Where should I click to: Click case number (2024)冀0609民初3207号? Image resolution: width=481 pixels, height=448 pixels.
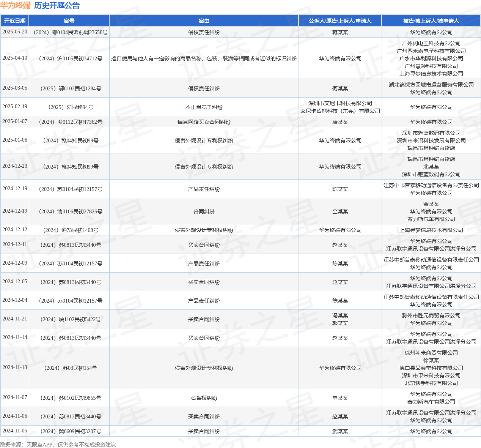pos(69,431)
